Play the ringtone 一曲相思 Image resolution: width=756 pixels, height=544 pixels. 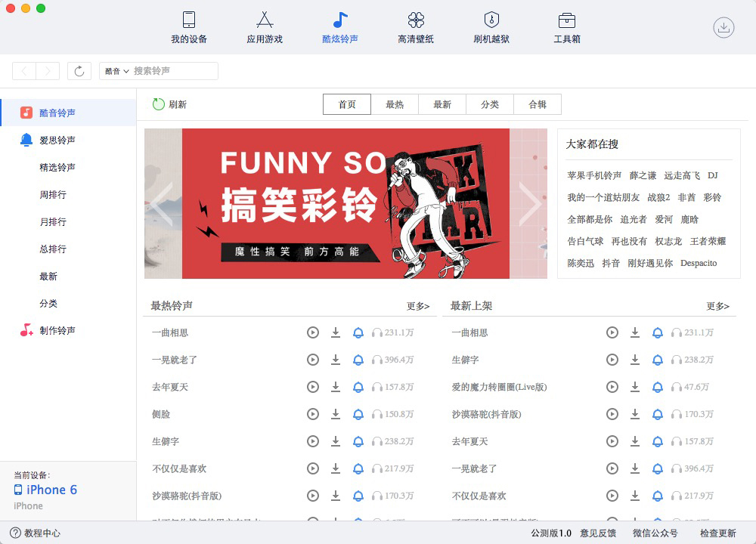click(x=313, y=332)
